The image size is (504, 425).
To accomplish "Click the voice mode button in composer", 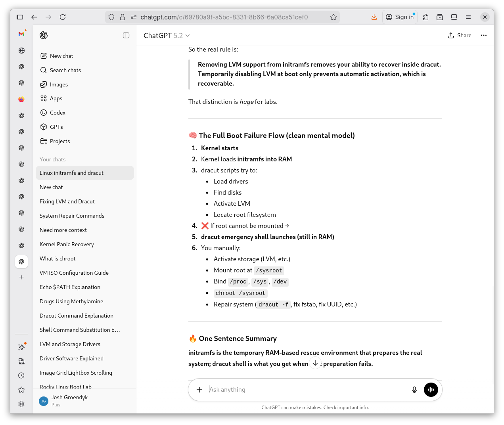I will pos(431,390).
